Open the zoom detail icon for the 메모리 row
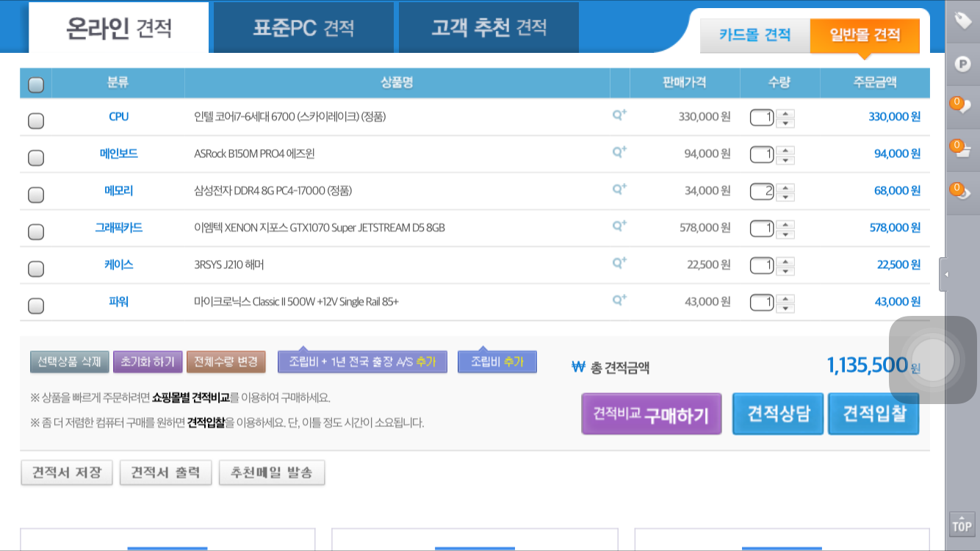This screenshot has height=551, width=980. click(x=619, y=189)
